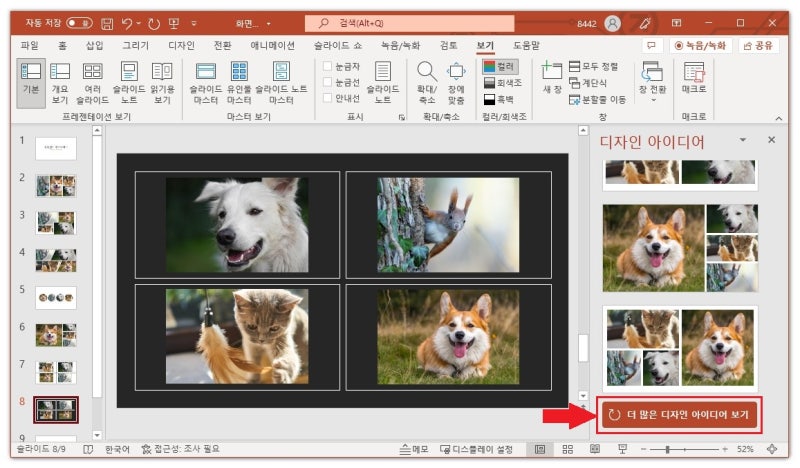The height and width of the screenshot is (468, 800).
Task: Click Display Settings (디스플레이 설정)
Action: pos(476,449)
